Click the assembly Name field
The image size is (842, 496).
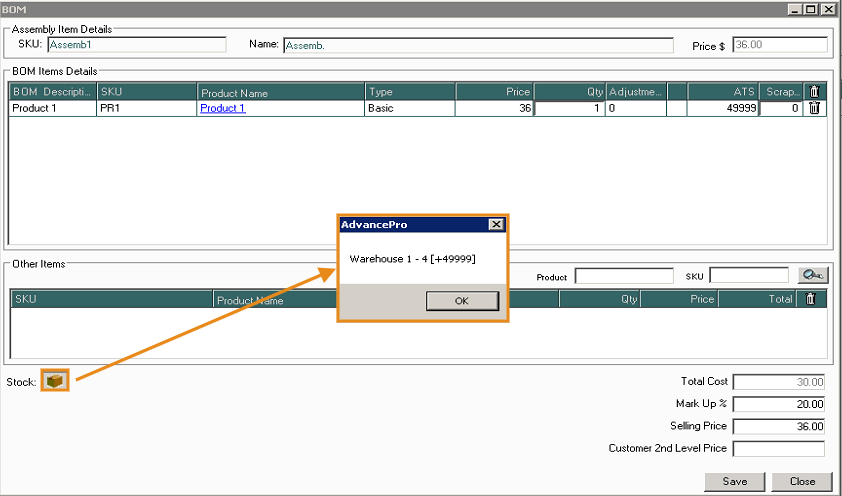coord(478,45)
